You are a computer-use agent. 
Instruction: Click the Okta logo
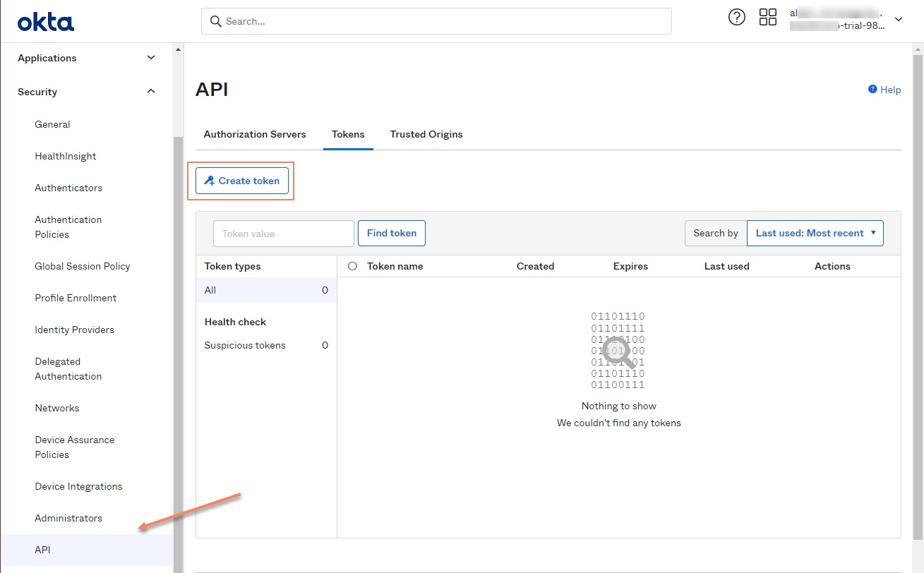(x=45, y=21)
